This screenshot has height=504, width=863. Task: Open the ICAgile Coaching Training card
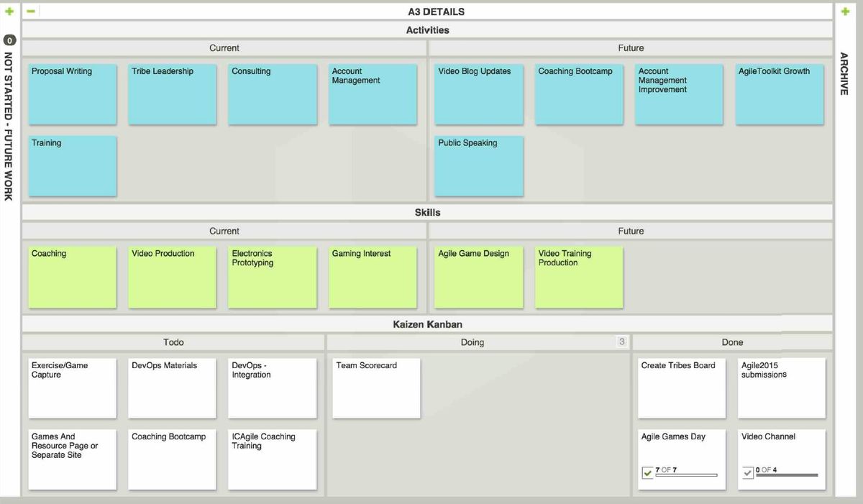[273, 459]
